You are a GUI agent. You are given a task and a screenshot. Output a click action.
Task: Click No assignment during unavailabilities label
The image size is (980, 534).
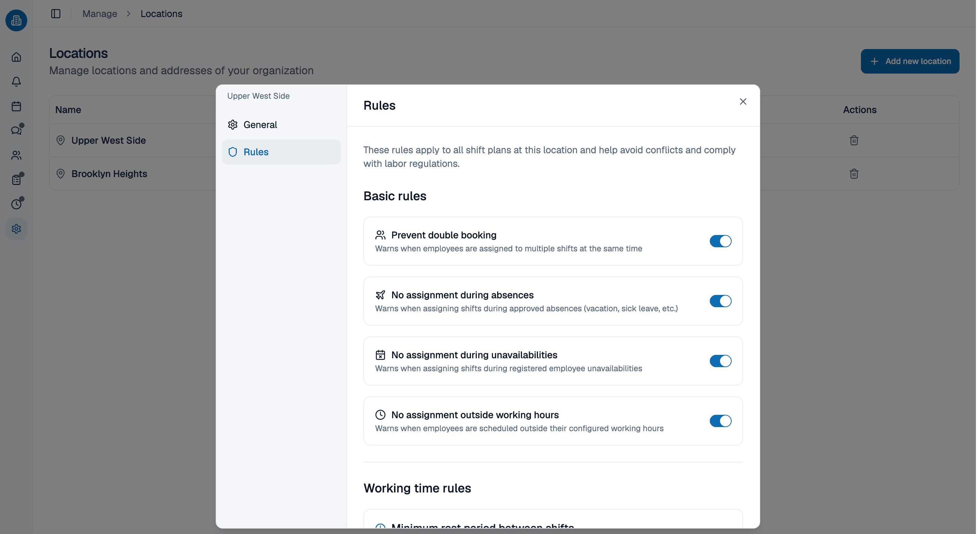(x=474, y=355)
